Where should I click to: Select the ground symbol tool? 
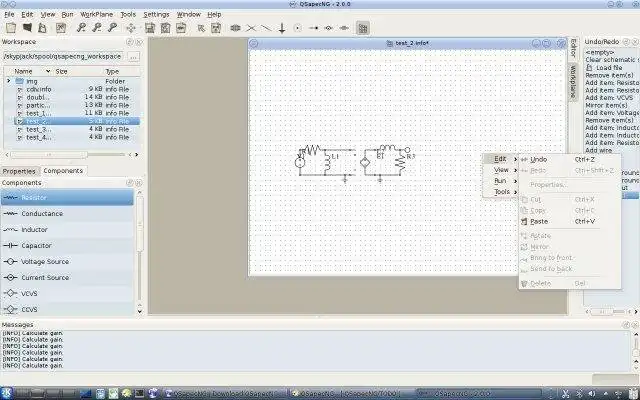pos(282,28)
